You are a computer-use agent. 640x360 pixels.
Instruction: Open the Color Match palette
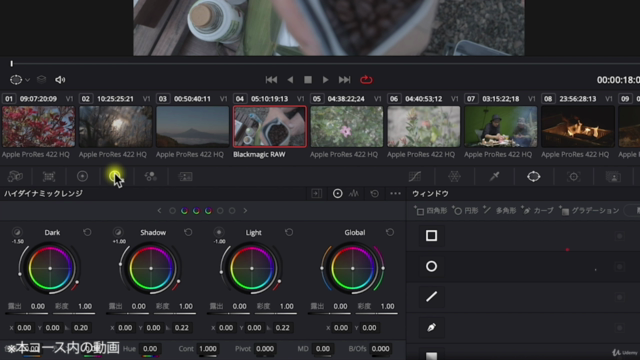pos(49,176)
